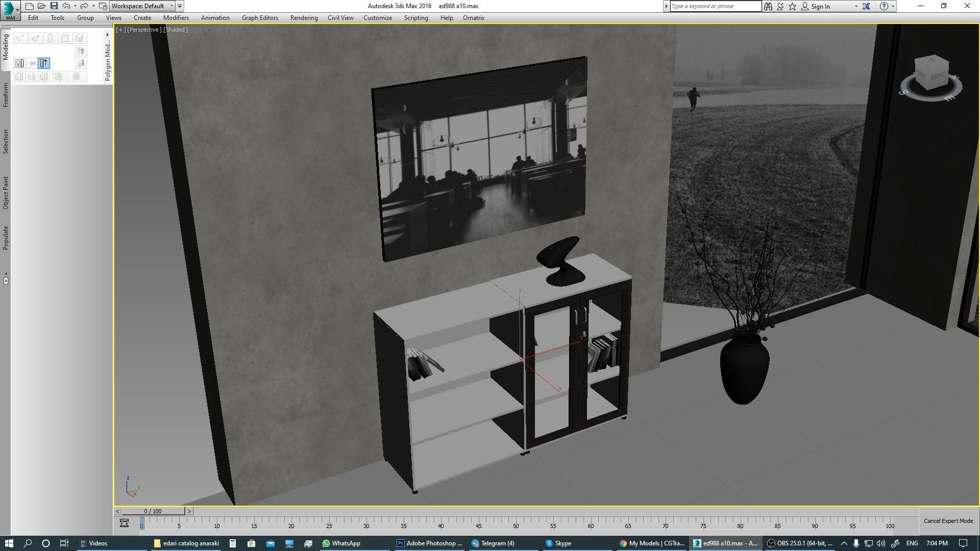This screenshot has height=551, width=980.
Task: Toggle the Use Soft Selection circle button
Action: [x=77, y=77]
